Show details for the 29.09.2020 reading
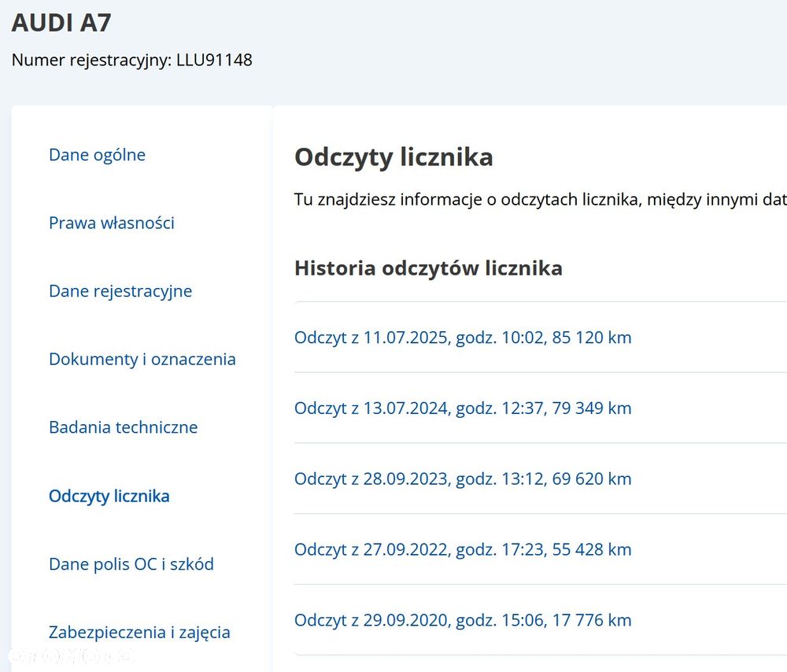Screen dimensions: 787x672 (x=463, y=620)
